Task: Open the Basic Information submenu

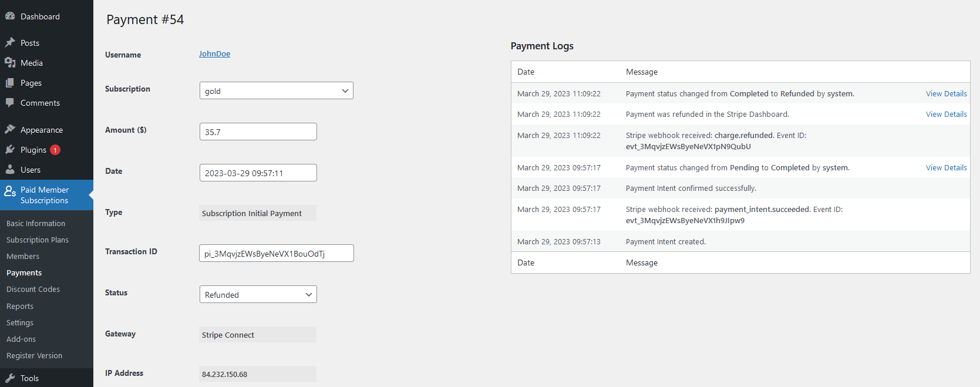Action: point(36,223)
